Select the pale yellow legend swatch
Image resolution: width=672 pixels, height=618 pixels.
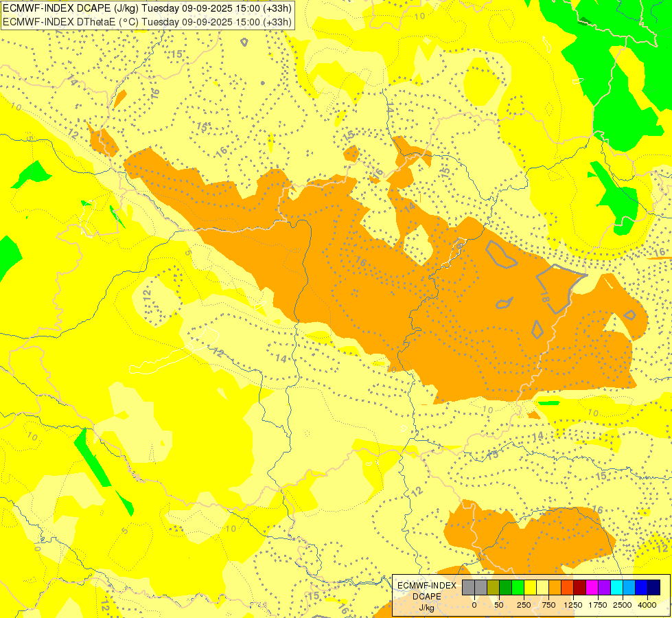[x=542, y=588]
